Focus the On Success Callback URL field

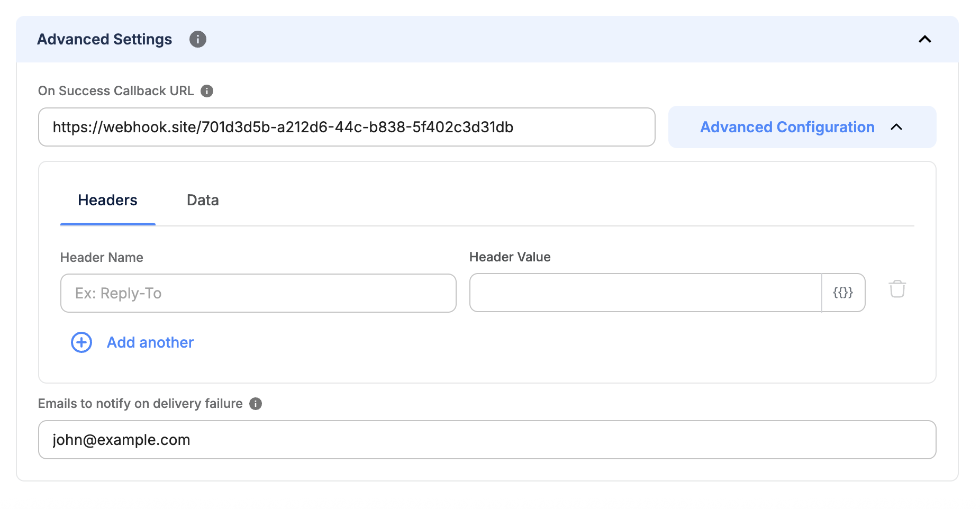click(x=346, y=127)
